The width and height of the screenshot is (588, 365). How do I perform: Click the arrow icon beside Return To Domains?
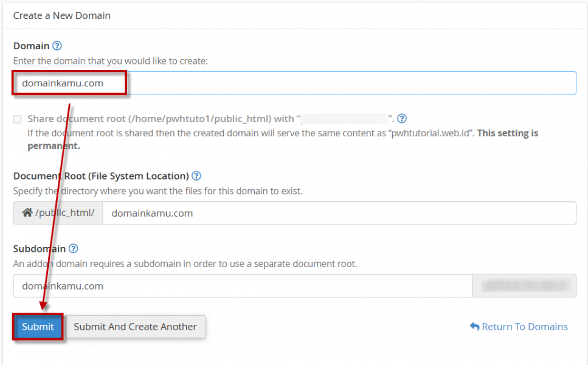474,327
